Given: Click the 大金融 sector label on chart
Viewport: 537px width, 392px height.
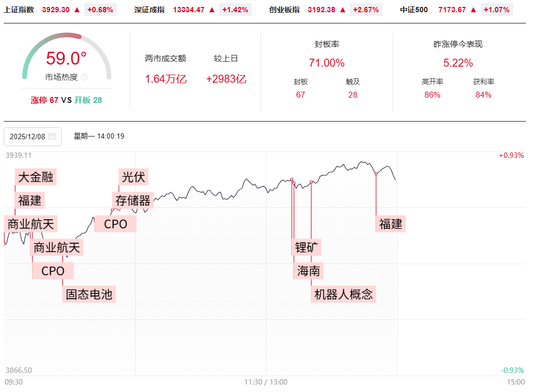Looking at the screenshot, I should [36, 177].
